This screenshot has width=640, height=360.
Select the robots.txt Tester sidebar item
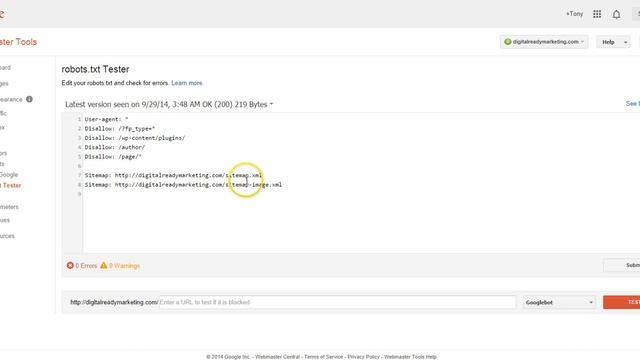click(x=11, y=185)
